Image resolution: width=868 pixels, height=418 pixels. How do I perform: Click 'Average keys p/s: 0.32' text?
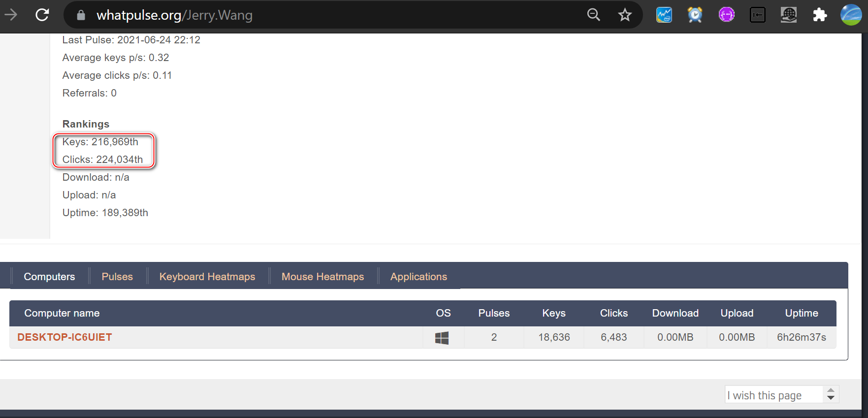tap(116, 58)
